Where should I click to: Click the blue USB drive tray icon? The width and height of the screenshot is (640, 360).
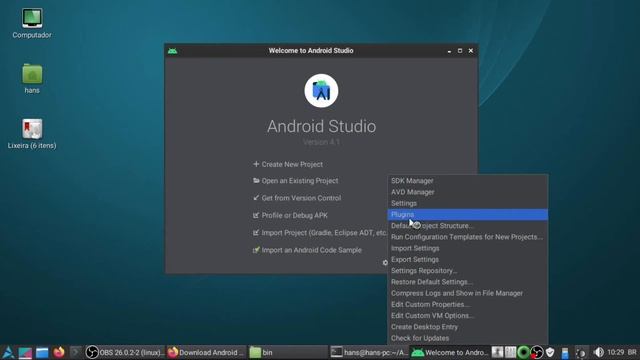565,353
